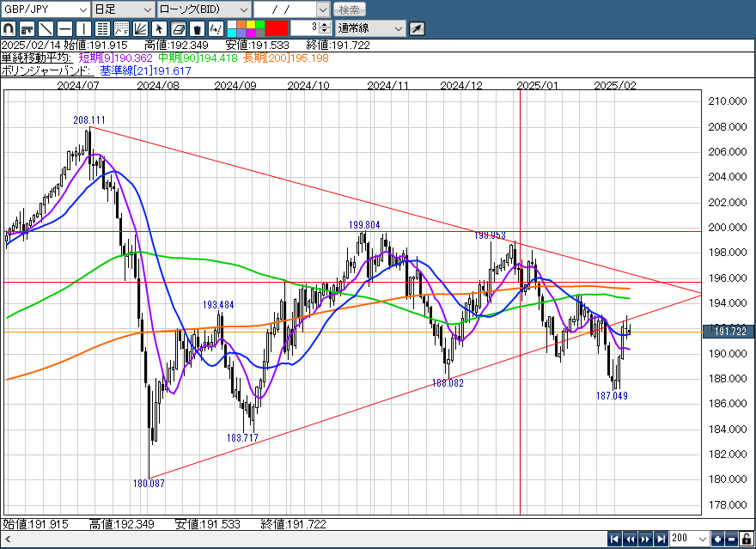Pick the green color swatch

[x=259, y=25]
